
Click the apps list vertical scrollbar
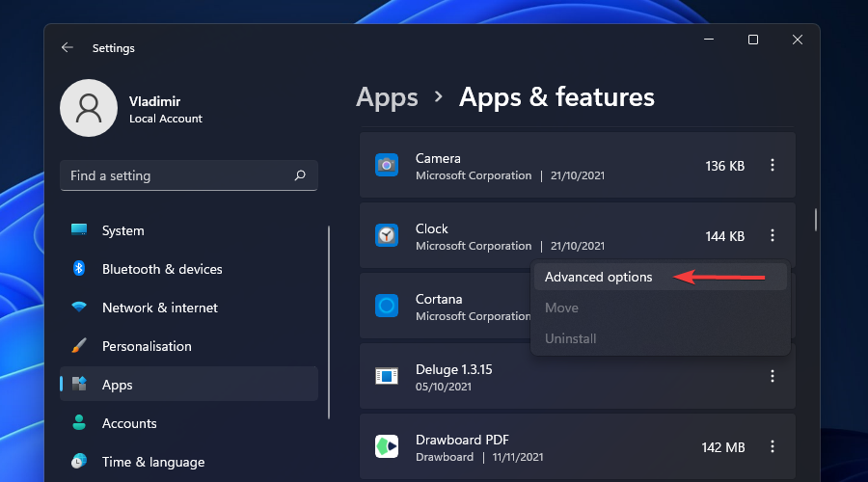pos(815,220)
